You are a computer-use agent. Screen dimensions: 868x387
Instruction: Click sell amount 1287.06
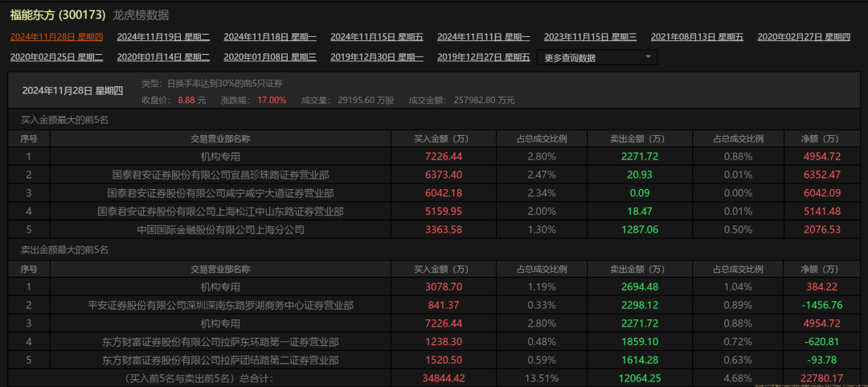(x=640, y=229)
